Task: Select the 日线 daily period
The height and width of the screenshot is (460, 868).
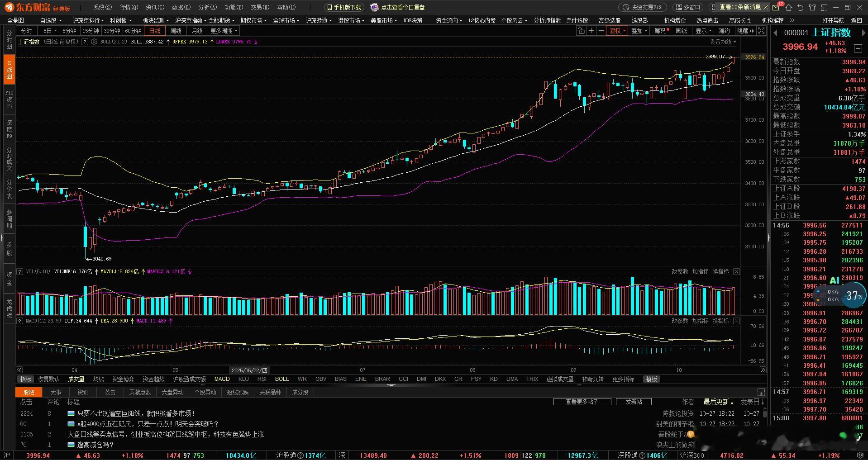Action: point(155,31)
